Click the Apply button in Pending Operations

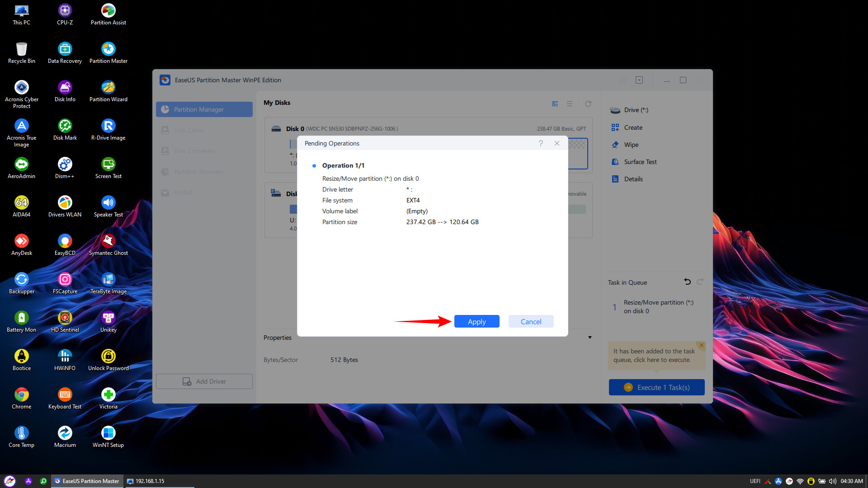click(476, 322)
